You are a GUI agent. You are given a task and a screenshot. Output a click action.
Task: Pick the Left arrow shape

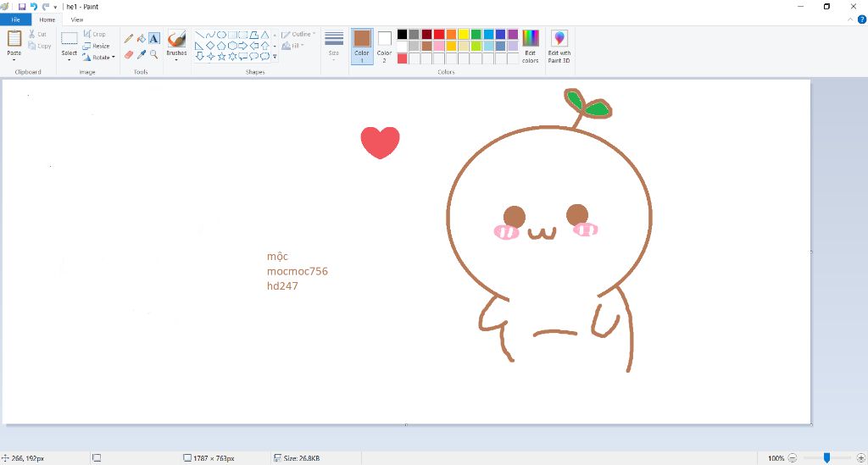click(254, 46)
